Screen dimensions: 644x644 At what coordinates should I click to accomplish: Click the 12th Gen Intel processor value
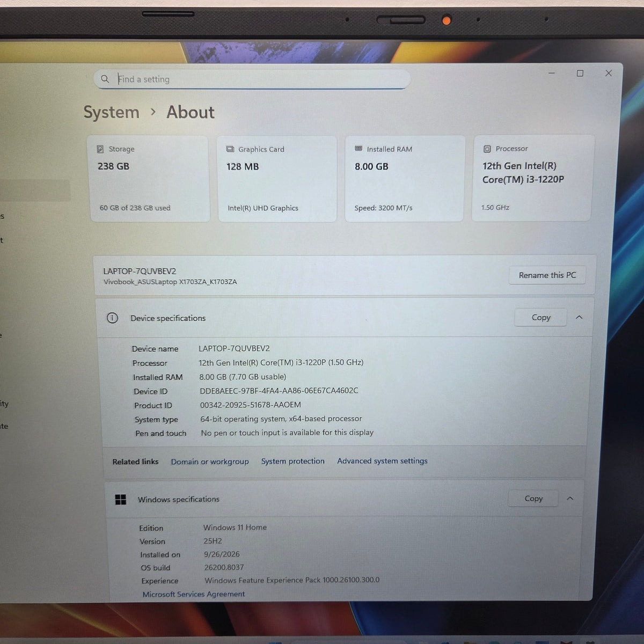click(281, 362)
